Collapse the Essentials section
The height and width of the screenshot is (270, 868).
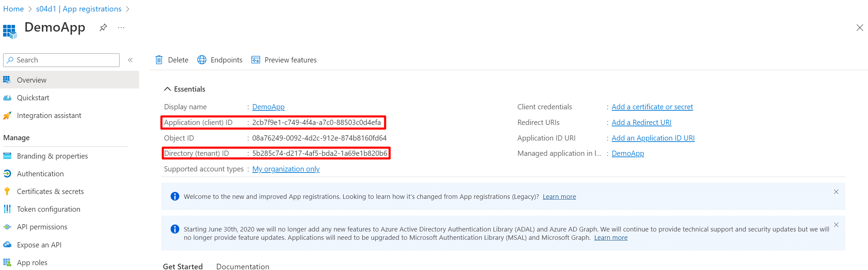tap(167, 89)
